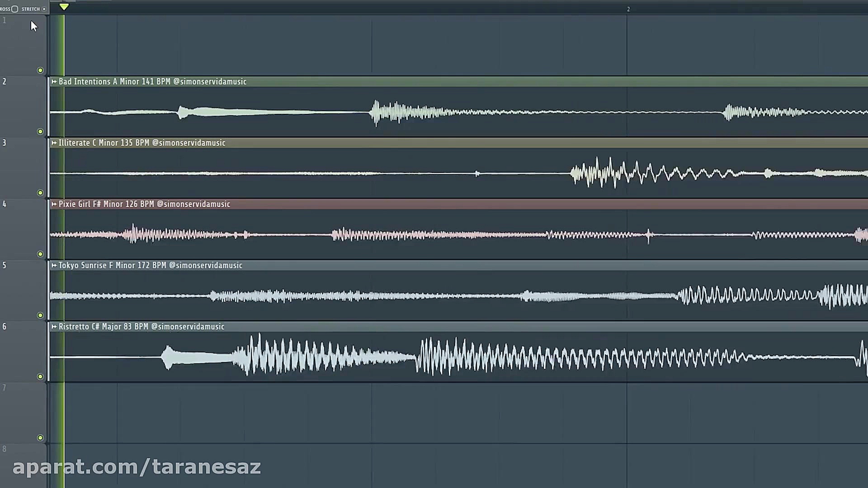Mute track 4 using green mute dot
The width and height of the screenshot is (868, 488).
[x=40, y=254]
